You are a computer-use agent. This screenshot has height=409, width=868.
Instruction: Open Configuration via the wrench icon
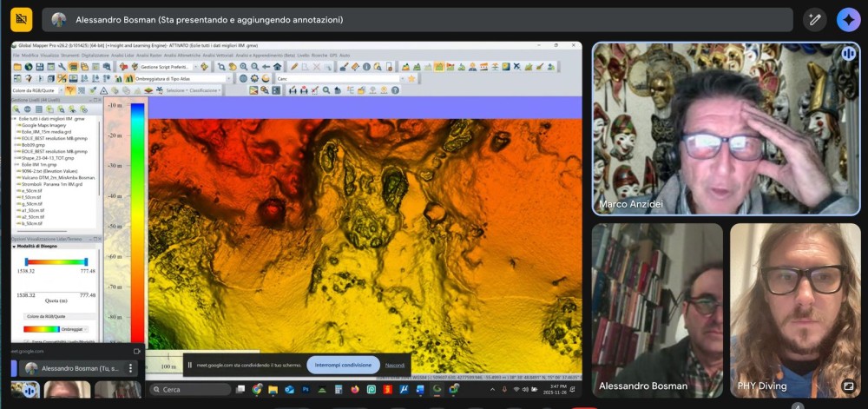click(62, 67)
